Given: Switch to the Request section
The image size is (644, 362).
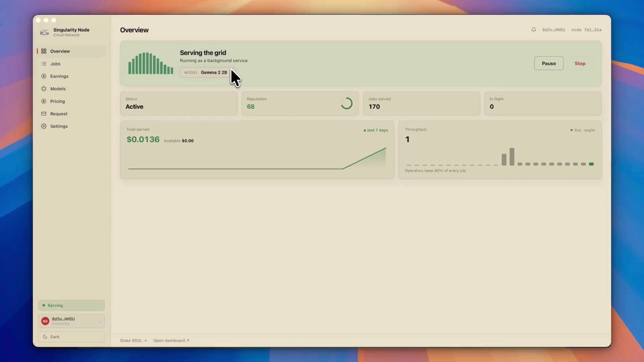Looking at the screenshot, I should 71,114.
